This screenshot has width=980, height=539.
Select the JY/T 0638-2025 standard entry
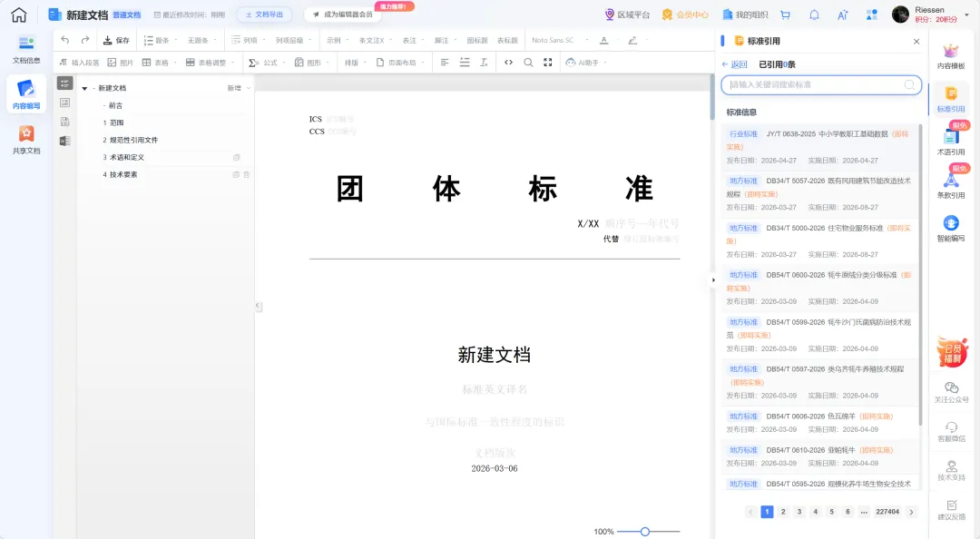821,147
